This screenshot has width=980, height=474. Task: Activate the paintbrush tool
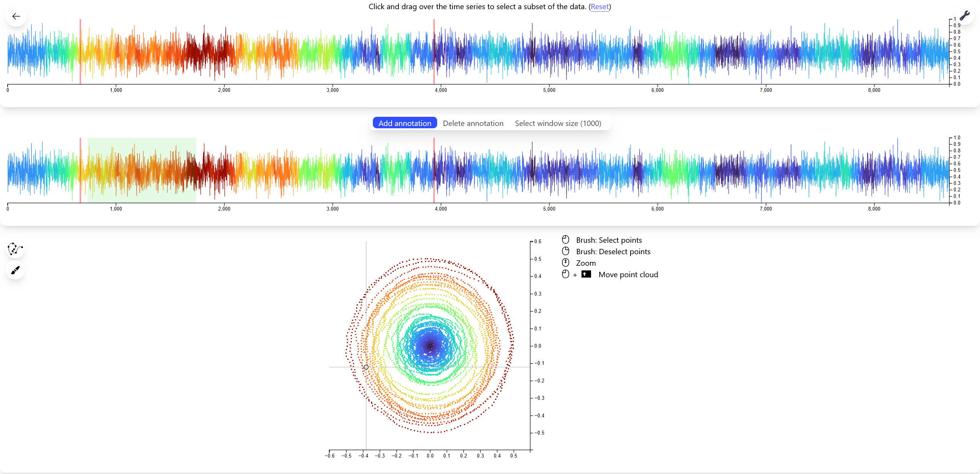point(15,270)
